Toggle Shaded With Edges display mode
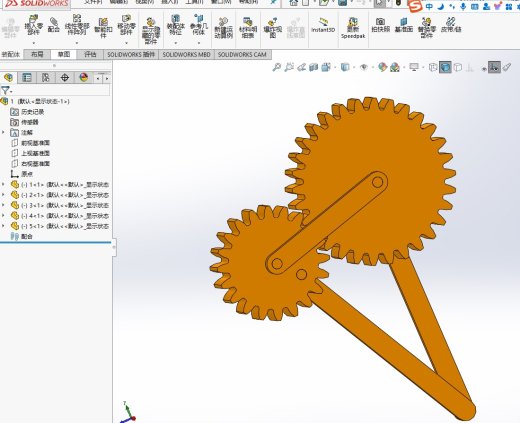The image size is (520, 423). click(445, 67)
